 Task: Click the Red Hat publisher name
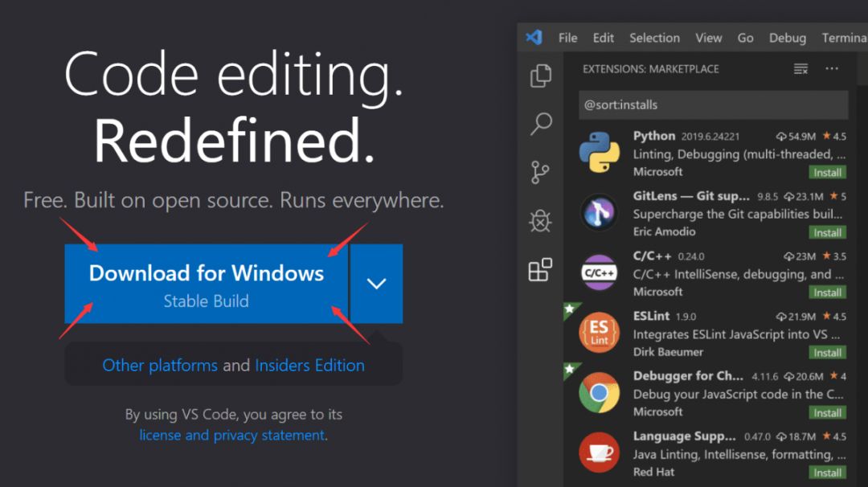[x=653, y=472]
